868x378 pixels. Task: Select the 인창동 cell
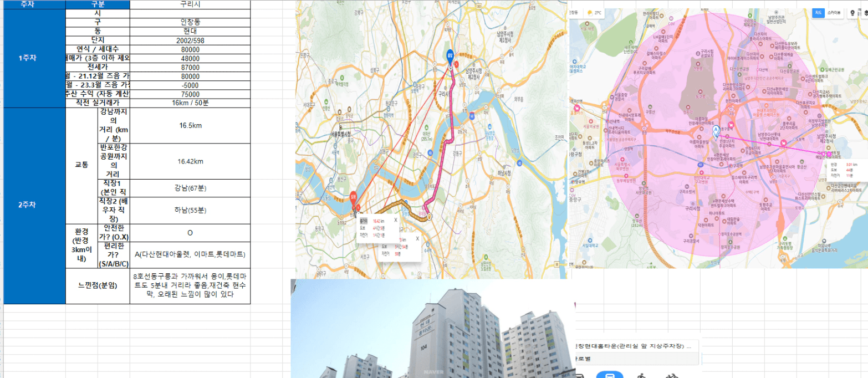(190, 22)
